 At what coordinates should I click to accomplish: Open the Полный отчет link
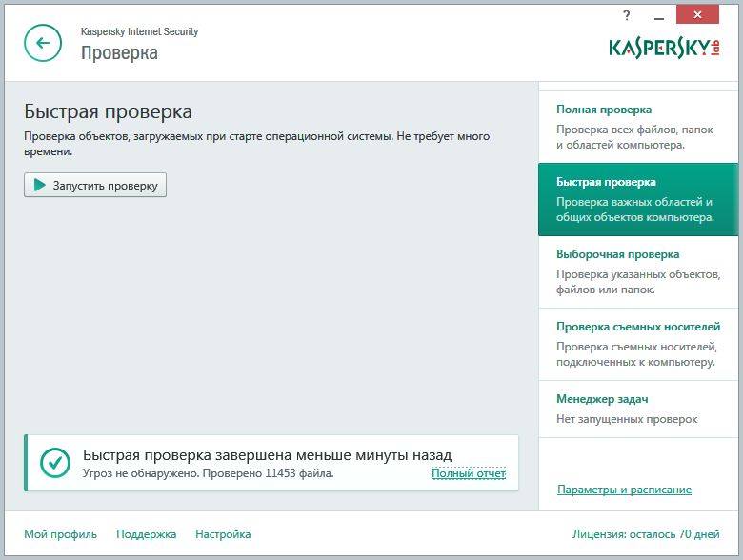tap(469, 473)
